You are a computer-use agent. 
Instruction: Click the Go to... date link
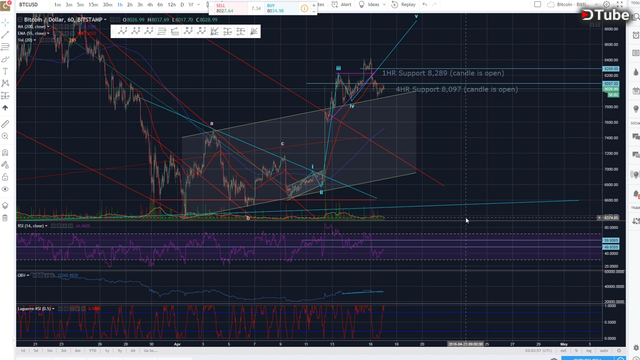[150, 351]
